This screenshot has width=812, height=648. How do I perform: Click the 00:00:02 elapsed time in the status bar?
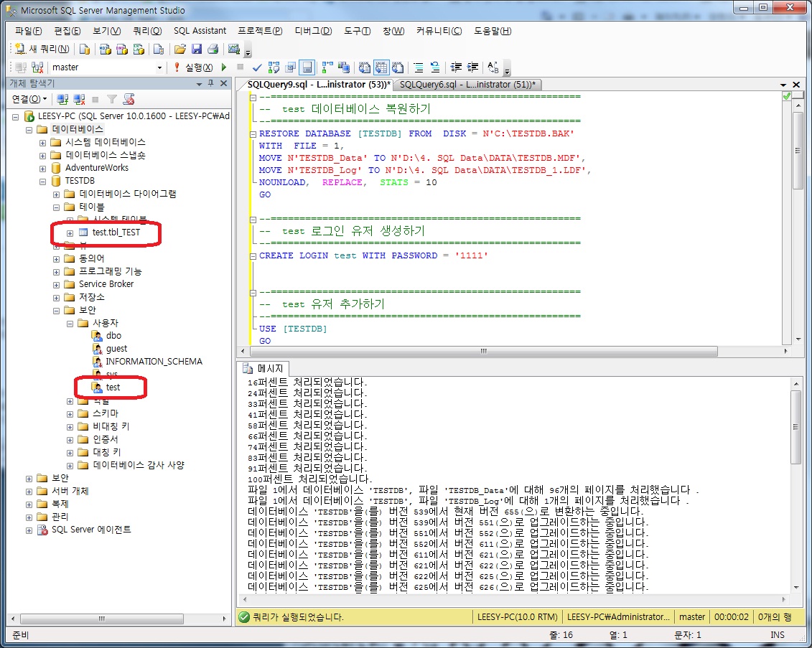[732, 617]
